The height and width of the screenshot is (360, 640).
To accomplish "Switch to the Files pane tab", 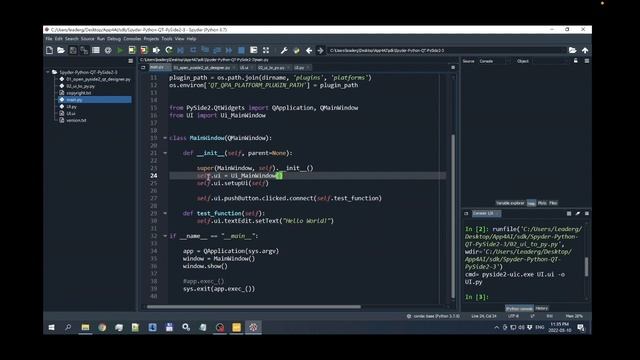I will pyautogui.click(x=553, y=203).
